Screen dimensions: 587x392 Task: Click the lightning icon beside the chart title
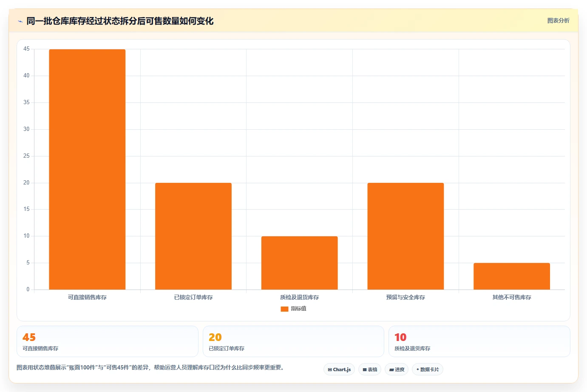20,21
